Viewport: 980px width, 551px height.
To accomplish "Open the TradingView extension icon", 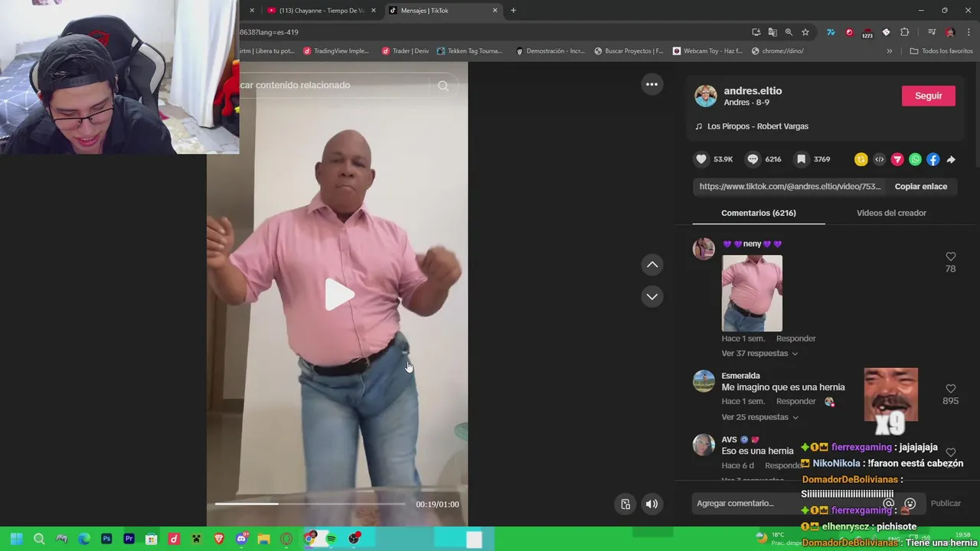I will point(831,32).
